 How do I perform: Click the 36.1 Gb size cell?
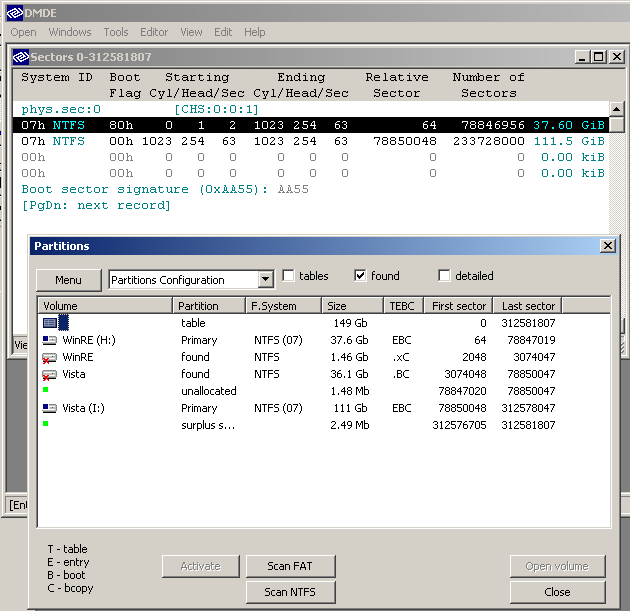click(349, 374)
